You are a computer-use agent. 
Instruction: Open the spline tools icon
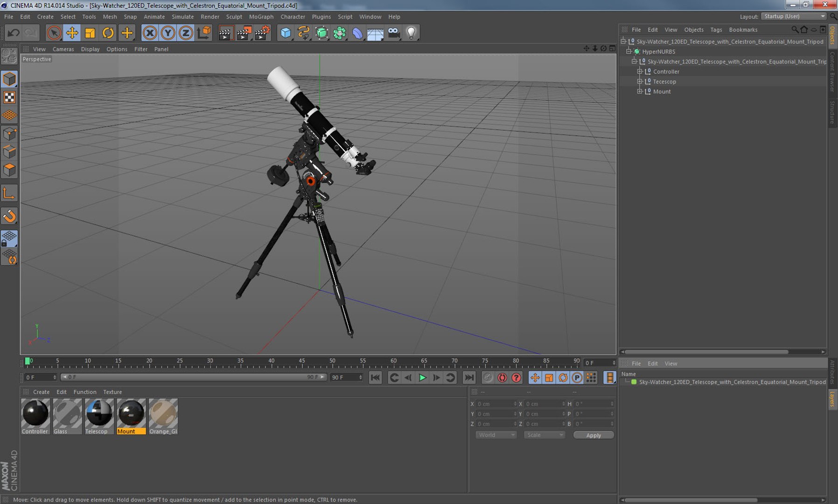click(304, 33)
